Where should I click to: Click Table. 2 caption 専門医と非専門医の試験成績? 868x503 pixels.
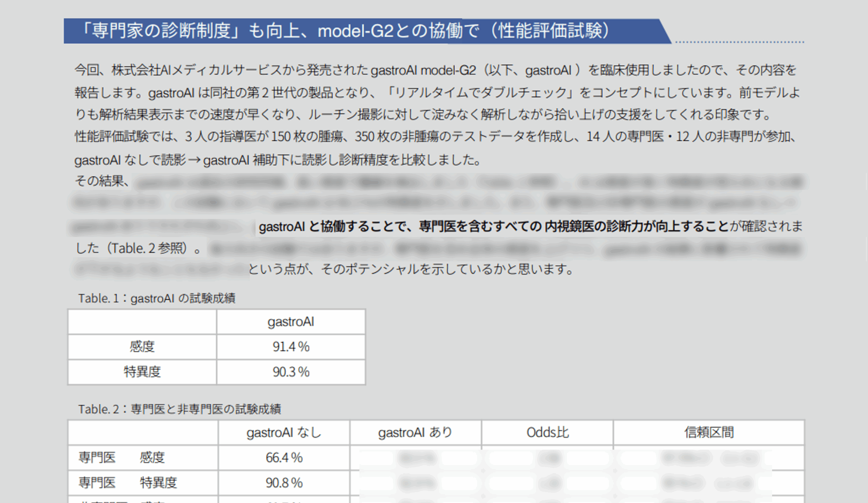179,409
